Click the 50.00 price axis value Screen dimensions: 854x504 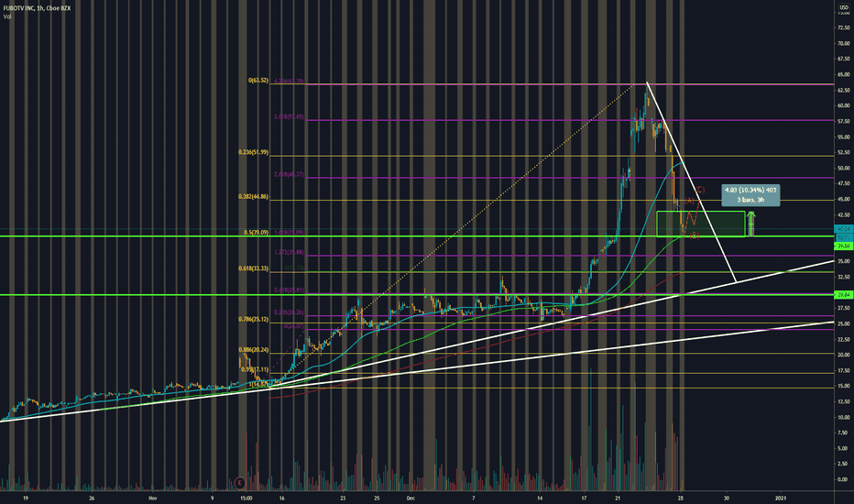(843, 168)
